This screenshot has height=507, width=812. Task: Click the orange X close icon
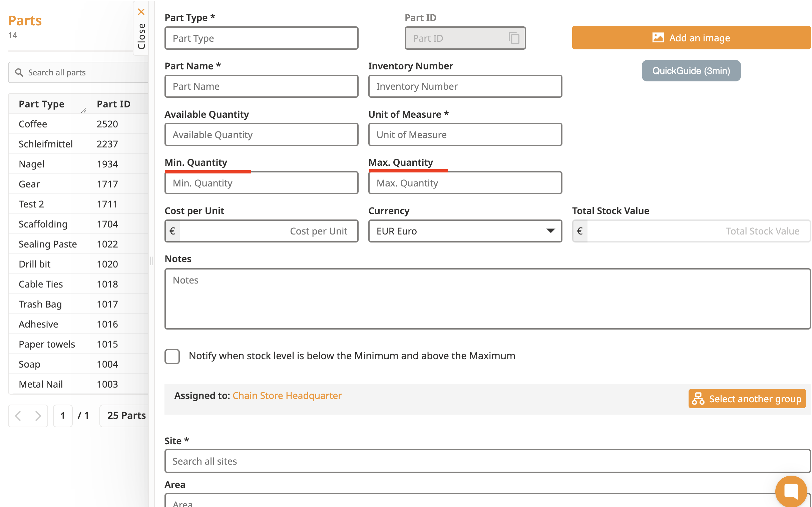[141, 12]
